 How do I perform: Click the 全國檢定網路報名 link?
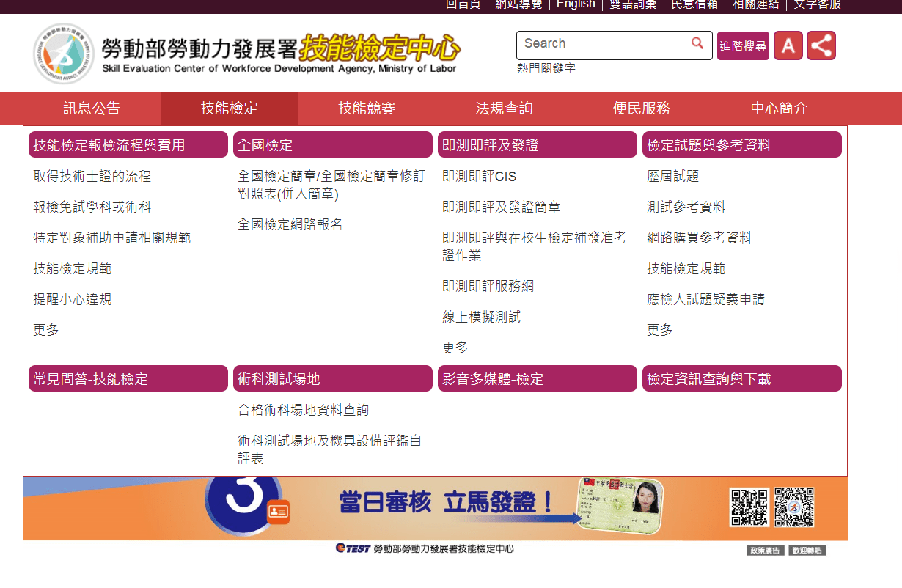pyautogui.click(x=290, y=224)
